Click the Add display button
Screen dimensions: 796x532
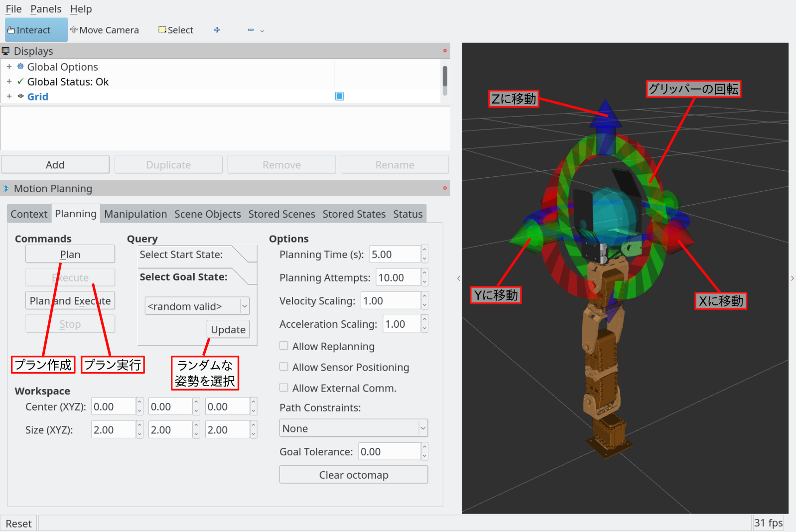coord(55,164)
